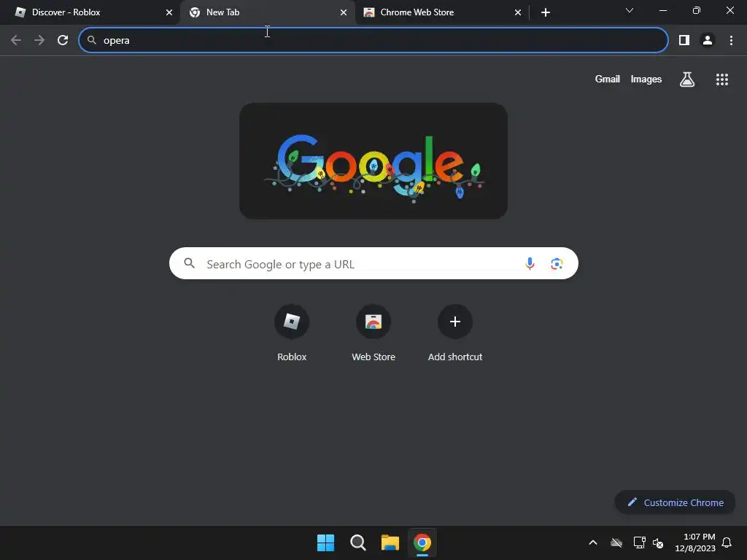Click the search magnifier inside Google search box
The image size is (747, 560).
(x=189, y=262)
